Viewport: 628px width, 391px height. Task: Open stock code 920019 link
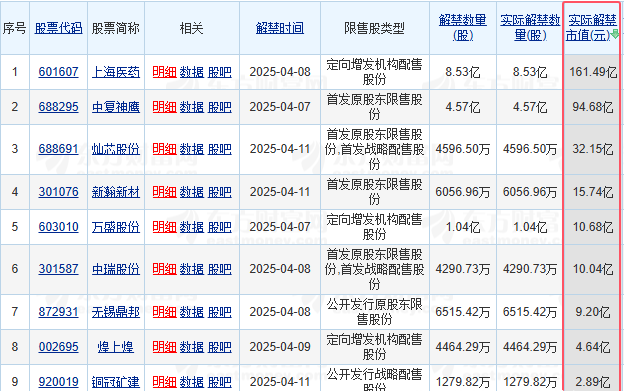(58, 382)
